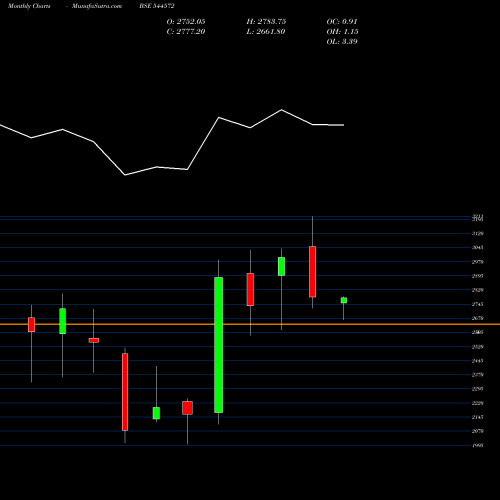This screenshot has width=500, height=500.
Task: Click the lowest point of the white line
Action: click(x=125, y=175)
